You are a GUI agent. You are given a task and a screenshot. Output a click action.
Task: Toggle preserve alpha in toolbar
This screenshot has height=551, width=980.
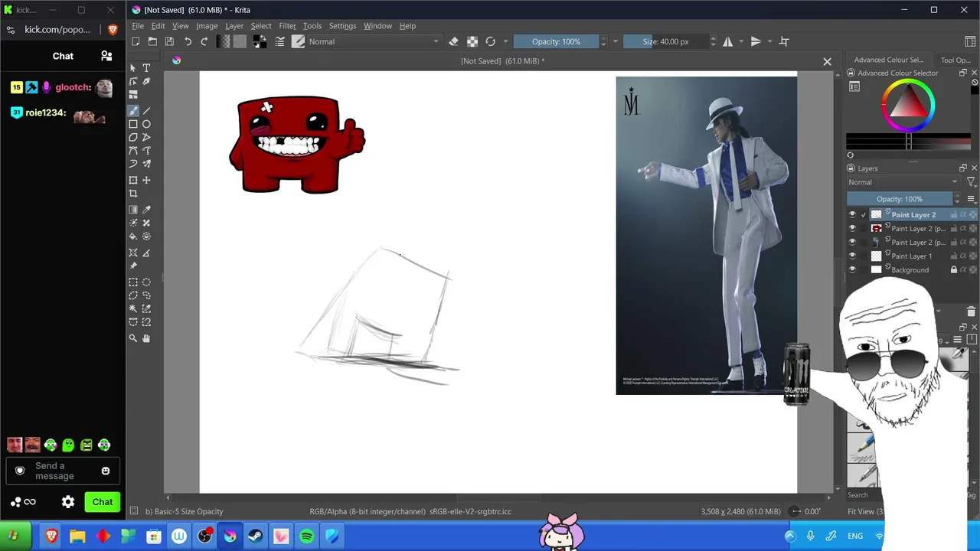click(x=472, y=41)
